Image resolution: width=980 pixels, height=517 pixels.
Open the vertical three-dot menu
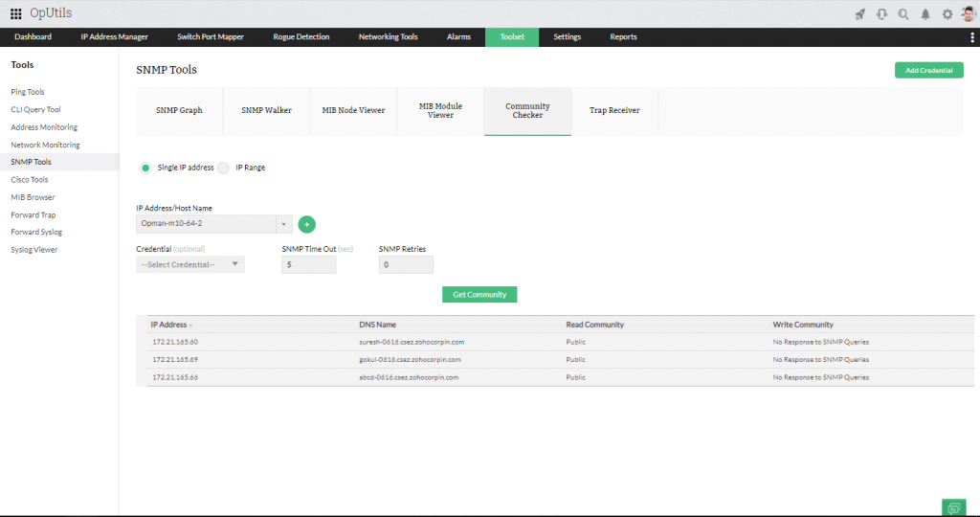coord(972,37)
